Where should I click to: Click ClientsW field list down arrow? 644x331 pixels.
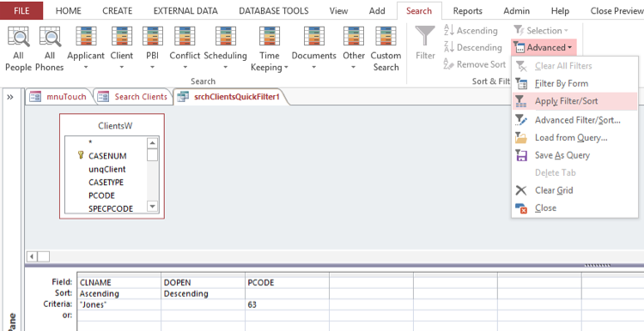152,207
